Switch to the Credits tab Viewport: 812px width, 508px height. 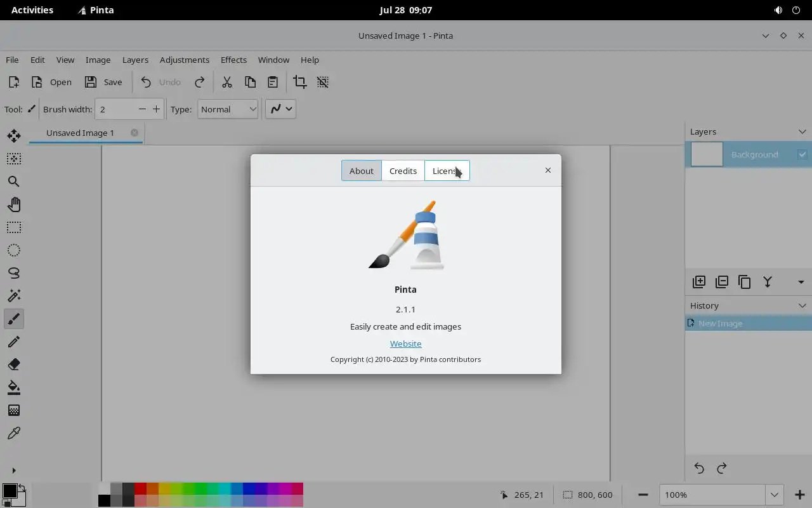tap(403, 171)
